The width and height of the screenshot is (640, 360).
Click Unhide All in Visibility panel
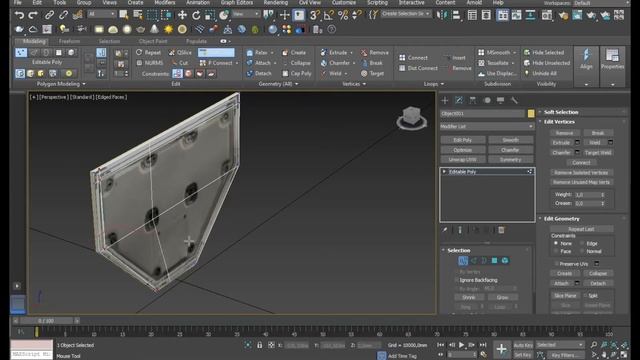click(x=540, y=73)
